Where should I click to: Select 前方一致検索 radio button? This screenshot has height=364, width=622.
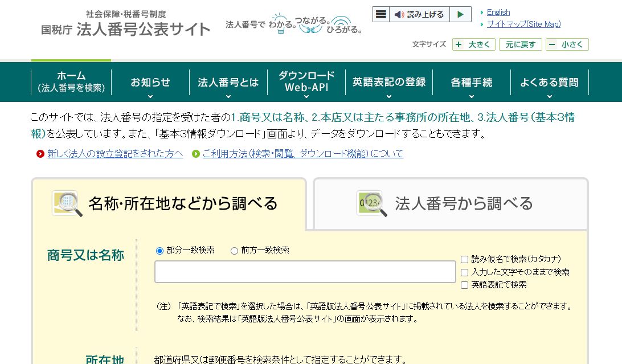pos(234,251)
